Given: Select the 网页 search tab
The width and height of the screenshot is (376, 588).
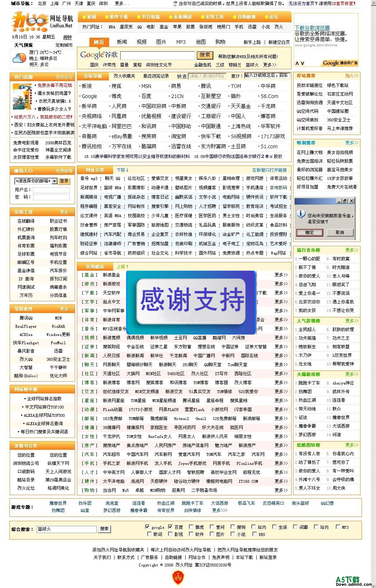Looking at the screenshot, I should point(99,42).
